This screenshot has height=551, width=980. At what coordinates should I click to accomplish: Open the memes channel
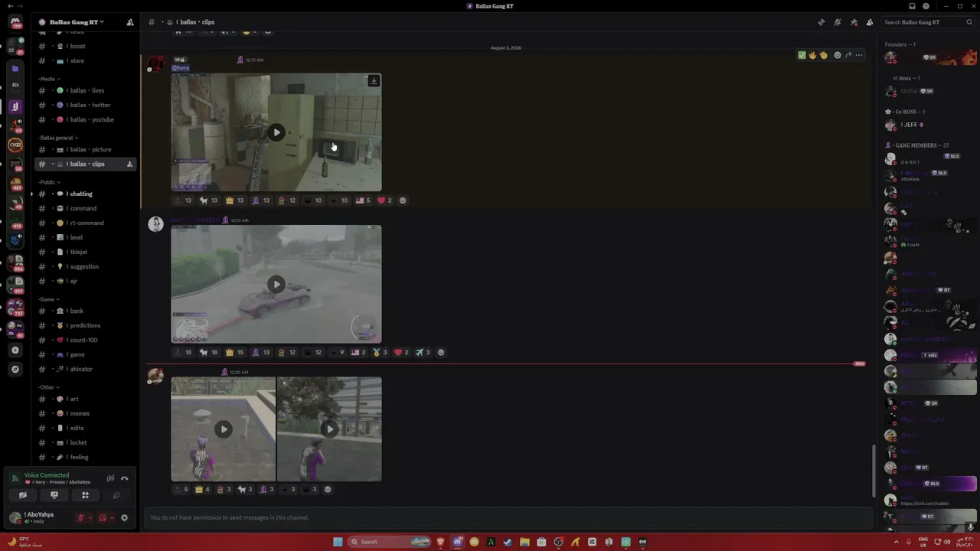click(87, 413)
